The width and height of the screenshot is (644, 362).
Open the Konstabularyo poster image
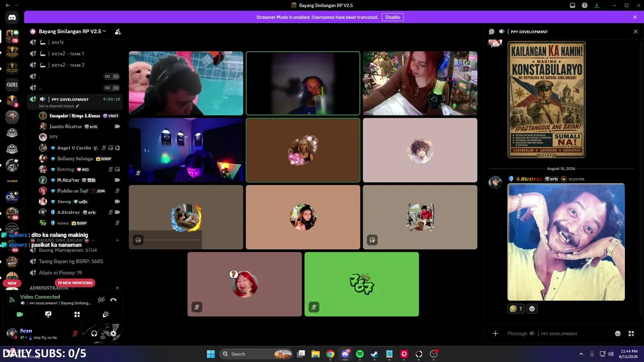point(546,99)
